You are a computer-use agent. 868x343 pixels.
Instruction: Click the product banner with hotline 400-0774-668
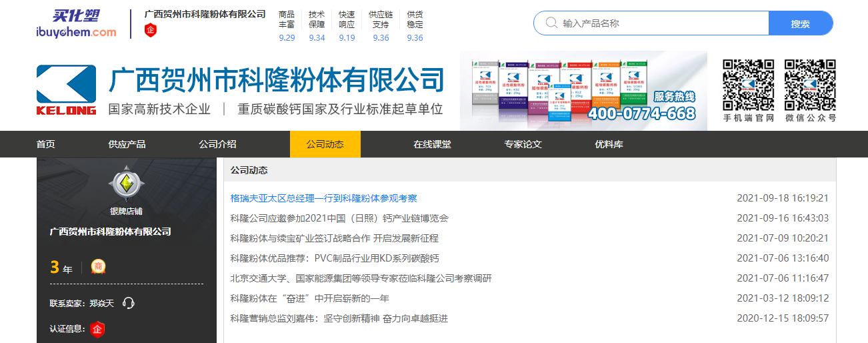(583, 90)
